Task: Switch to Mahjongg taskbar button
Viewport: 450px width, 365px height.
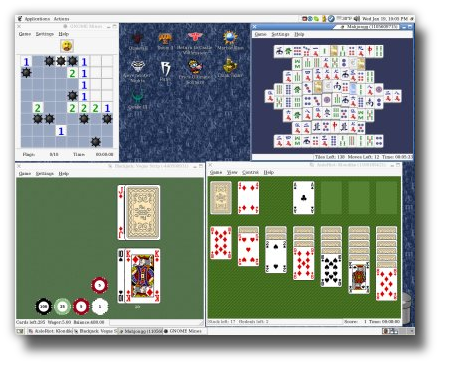Action: 140,331
